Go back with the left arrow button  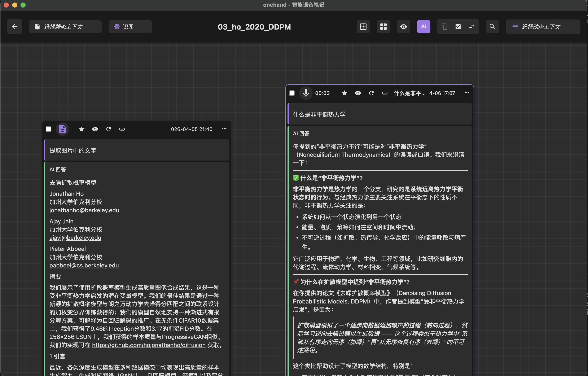click(x=15, y=27)
